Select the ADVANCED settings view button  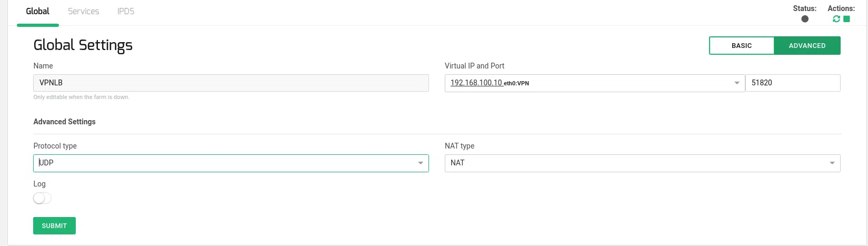tap(807, 46)
